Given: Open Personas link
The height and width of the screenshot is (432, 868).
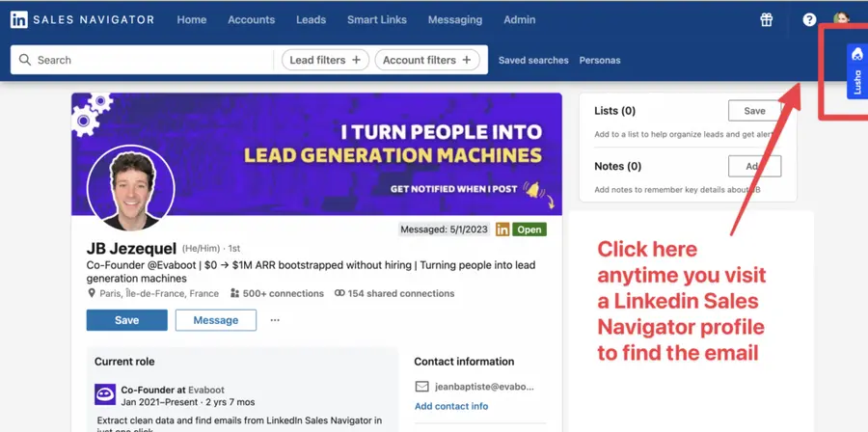Looking at the screenshot, I should (x=600, y=61).
